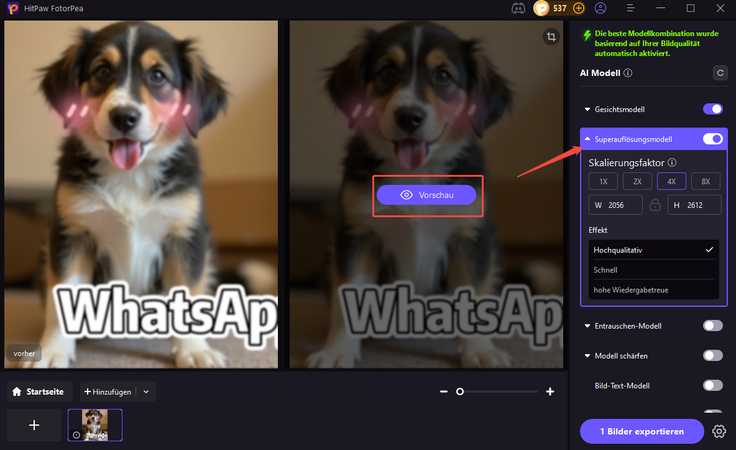This screenshot has height=450, width=736.
Task: Enable the Modell schärfen toggle
Action: point(713,356)
